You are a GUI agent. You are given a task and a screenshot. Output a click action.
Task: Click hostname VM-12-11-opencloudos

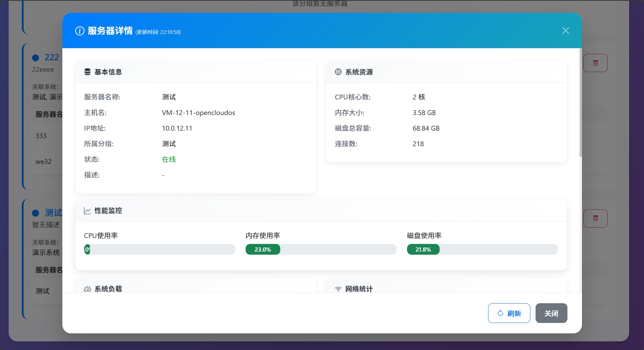pos(199,113)
